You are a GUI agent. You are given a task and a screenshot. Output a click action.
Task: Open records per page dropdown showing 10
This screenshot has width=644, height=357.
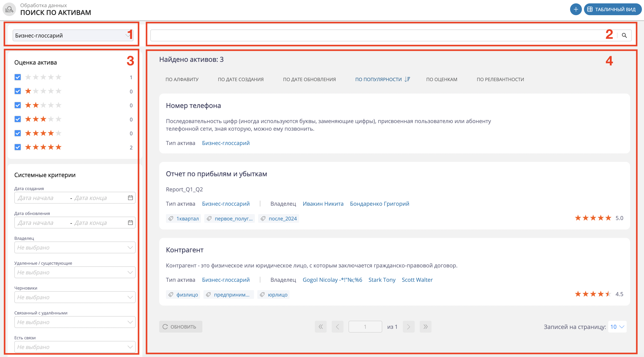(x=617, y=326)
